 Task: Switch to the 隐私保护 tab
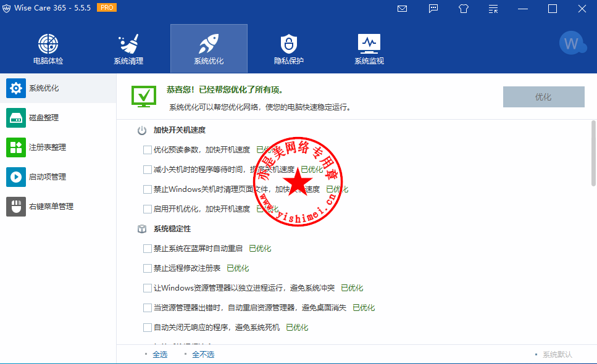click(289, 49)
